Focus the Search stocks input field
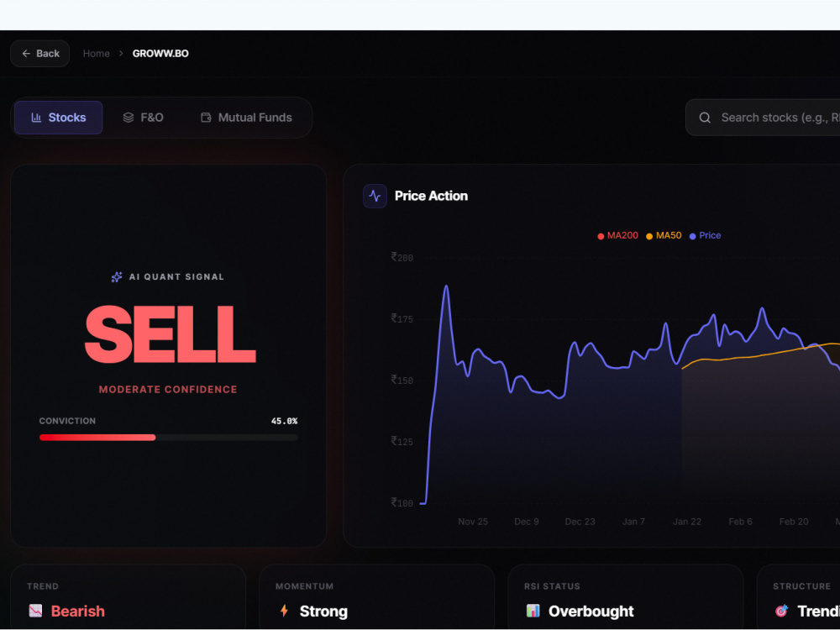This screenshot has height=630, width=840. click(x=763, y=118)
